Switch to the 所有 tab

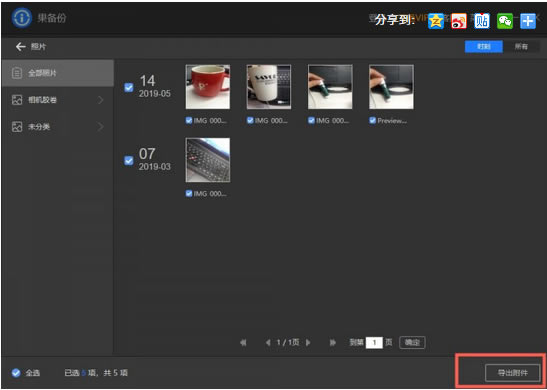[x=521, y=47]
